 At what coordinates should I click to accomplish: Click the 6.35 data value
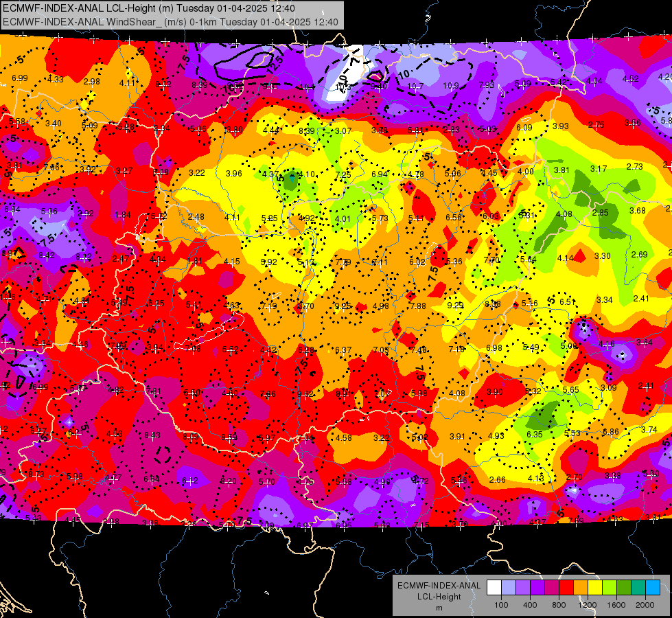[535, 435]
